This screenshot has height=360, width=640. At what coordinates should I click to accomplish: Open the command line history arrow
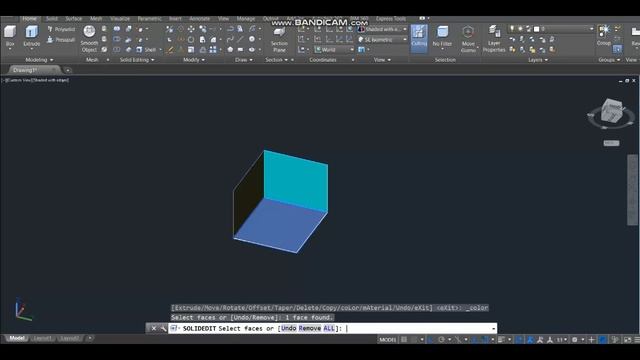click(493, 329)
